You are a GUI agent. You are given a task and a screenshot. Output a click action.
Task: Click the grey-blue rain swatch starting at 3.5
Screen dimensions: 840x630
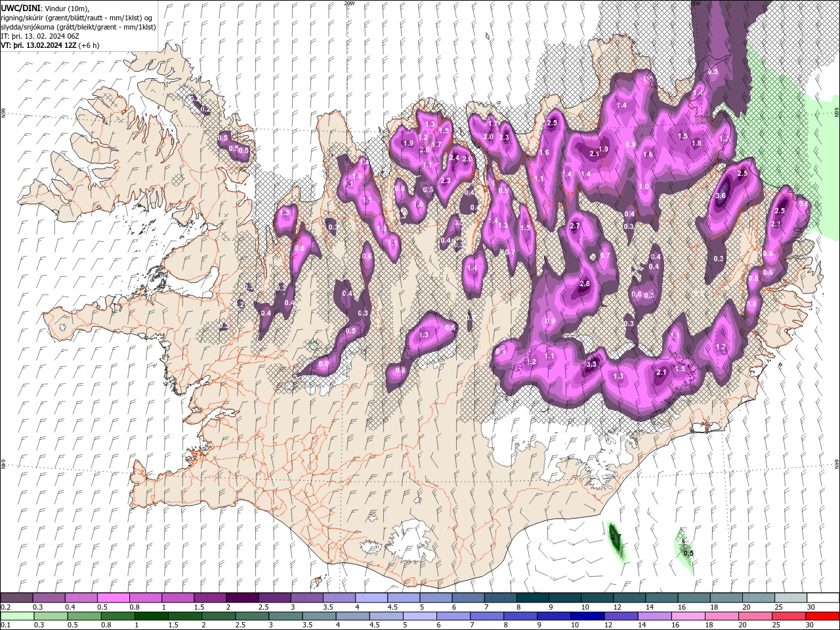pyautogui.click(x=320, y=616)
